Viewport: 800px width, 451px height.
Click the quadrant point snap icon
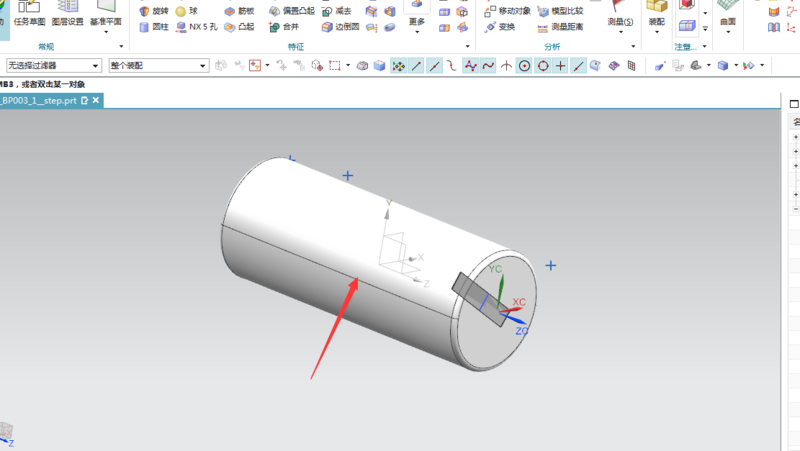click(543, 65)
